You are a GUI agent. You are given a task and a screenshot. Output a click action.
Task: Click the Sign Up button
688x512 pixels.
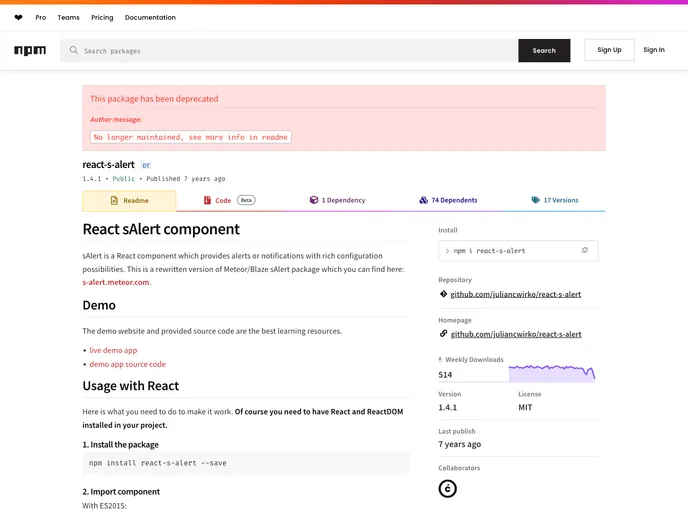609,50
